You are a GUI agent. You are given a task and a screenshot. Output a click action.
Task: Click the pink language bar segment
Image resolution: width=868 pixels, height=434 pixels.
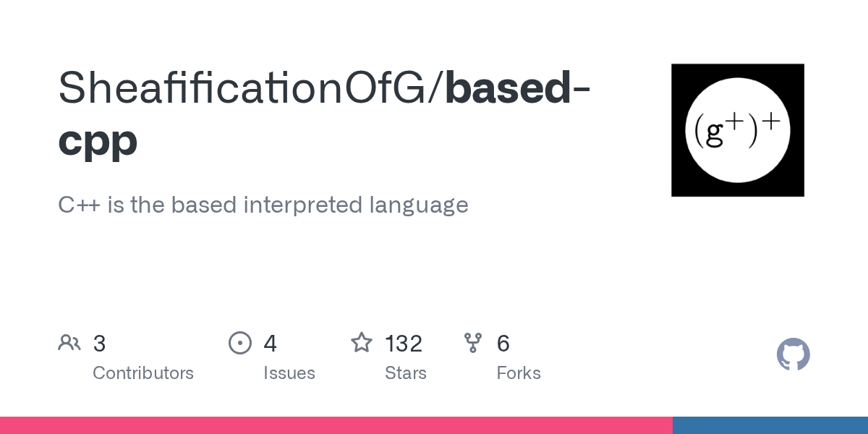click(x=336, y=425)
